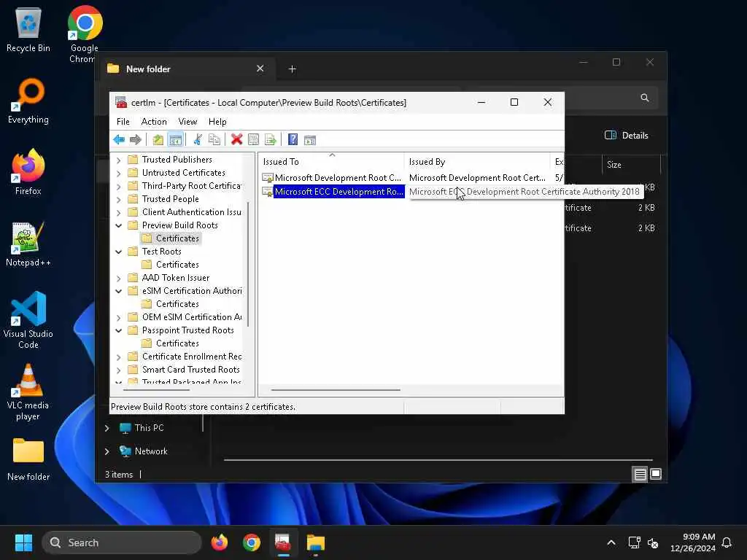Open the Help menu
The width and height of the screenshot is (747, 560).
pos(217,122)
